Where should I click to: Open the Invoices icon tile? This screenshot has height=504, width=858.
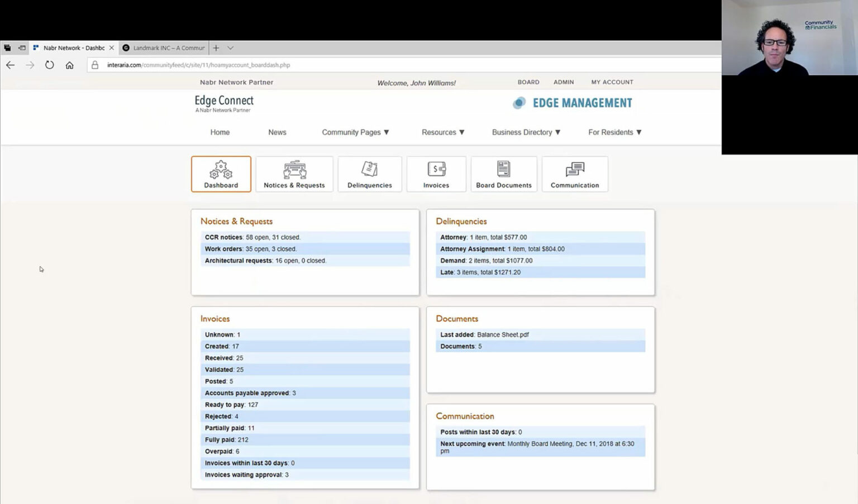pyautogui.click(x=436, y=174)
